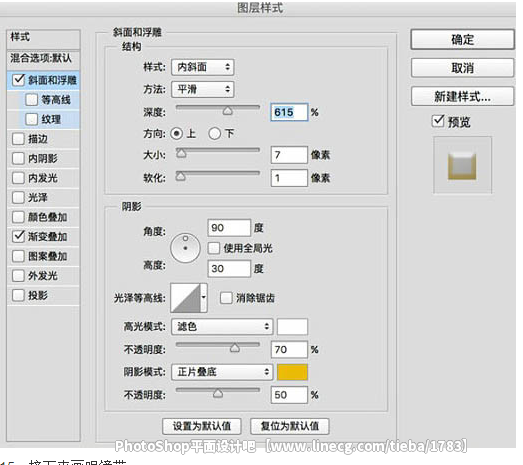Open the 方法 平滑 dropdown
Viewport: 523px width, 465px height.
tap(202, 89)
